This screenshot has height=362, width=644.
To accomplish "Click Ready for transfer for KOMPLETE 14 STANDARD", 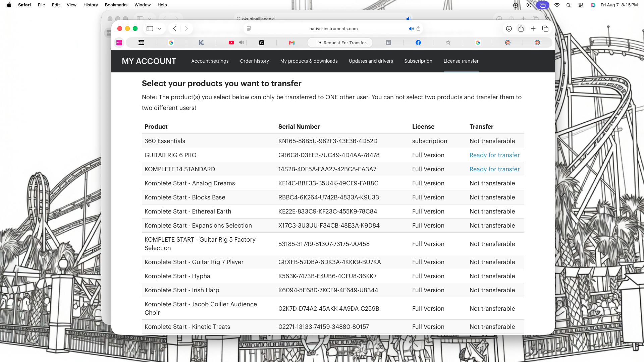I will click(495, 169).
